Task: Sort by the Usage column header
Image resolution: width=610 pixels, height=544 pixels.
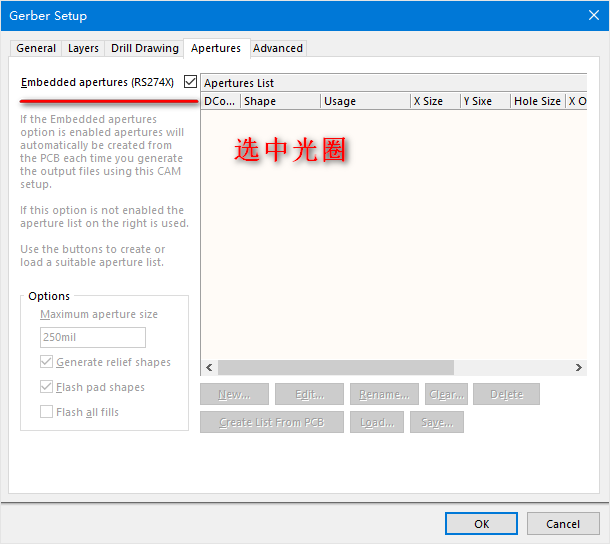Action: click(364, 101)
